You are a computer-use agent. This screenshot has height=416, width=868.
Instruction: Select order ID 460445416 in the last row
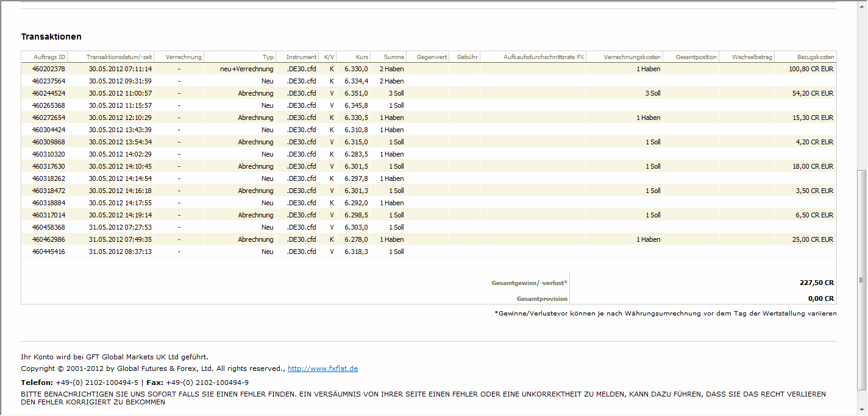point(49,252)
